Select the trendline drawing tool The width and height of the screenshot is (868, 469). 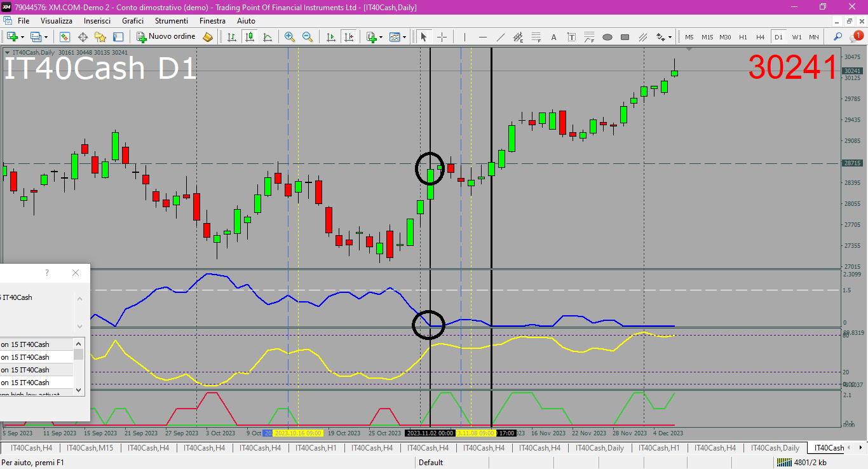500,37
